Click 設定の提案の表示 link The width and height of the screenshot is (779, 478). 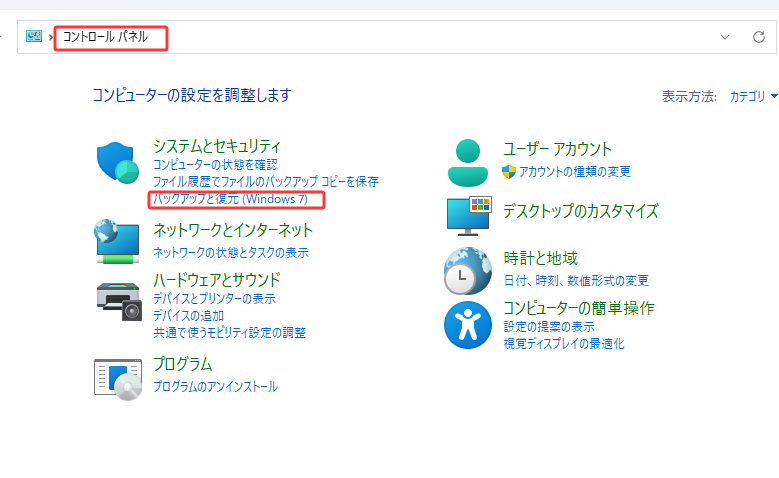click(x=549, y=326)
